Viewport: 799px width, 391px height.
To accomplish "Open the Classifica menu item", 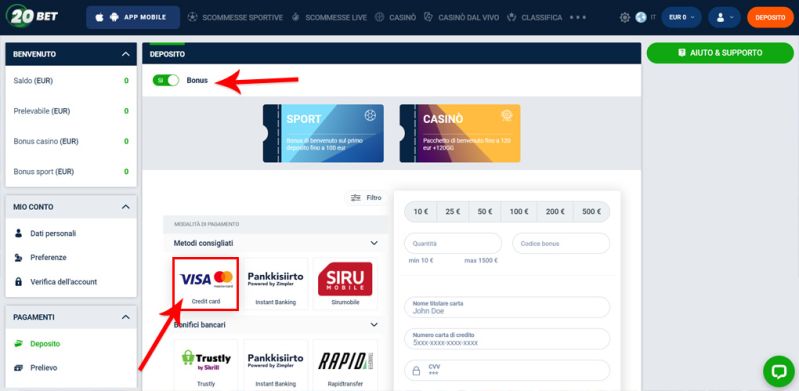I will tap(542, 17).
